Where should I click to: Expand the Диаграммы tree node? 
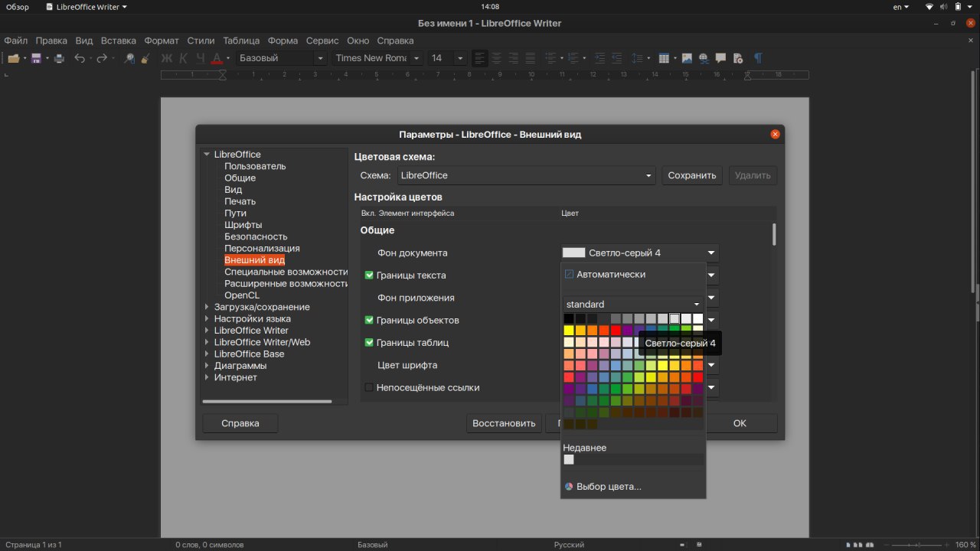click(207, 366)
